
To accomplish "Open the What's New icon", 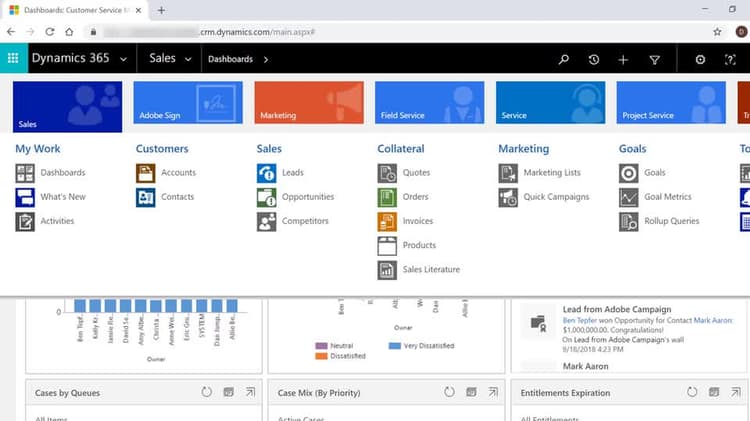I will tap(25, 197).
